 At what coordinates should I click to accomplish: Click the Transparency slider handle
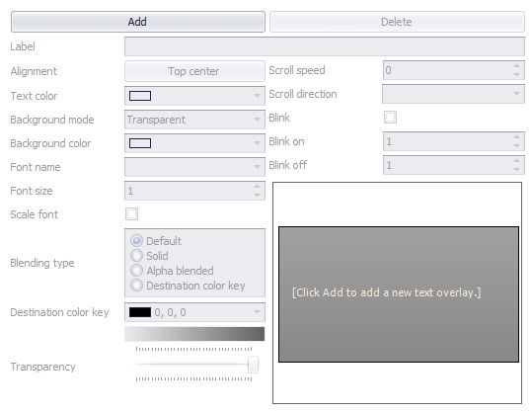[x=253, y=365]
